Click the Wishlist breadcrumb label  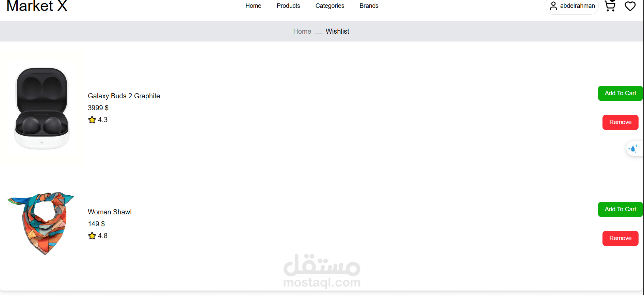(337, 31)
